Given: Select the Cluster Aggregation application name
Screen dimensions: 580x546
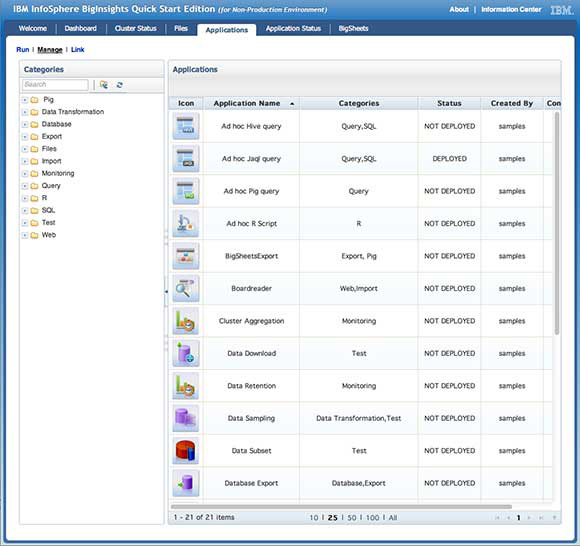Looking at the screenshot, I should click(x=252, y=321).
